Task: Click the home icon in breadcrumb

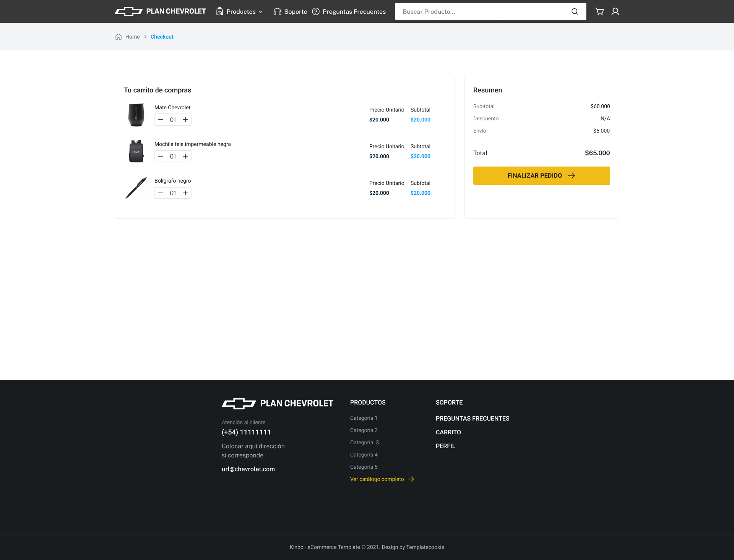Action: [119, 37]
